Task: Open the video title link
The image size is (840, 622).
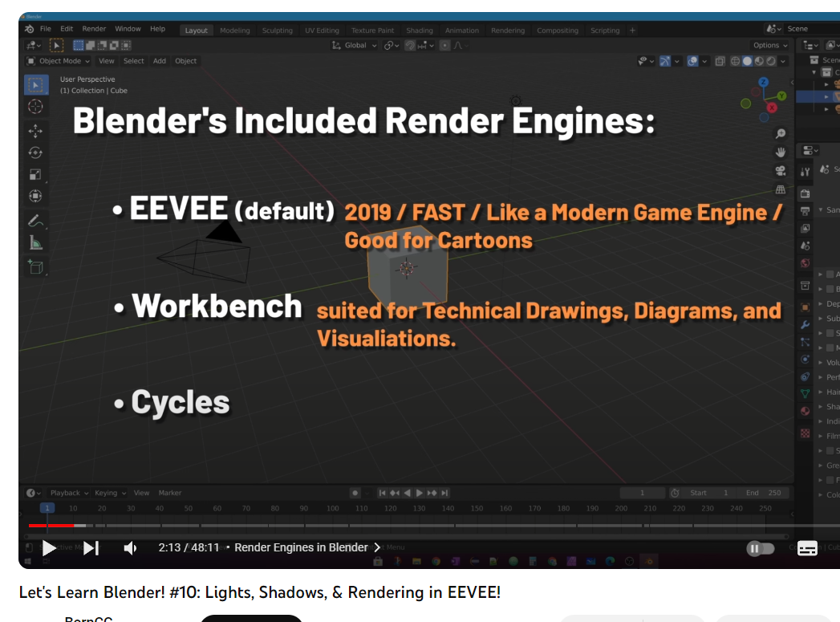Action: (260, 592)
